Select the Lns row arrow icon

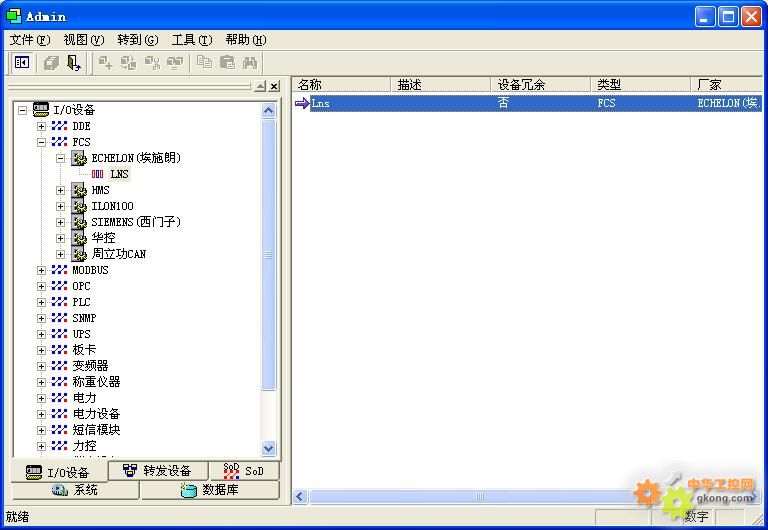(302, 103)
